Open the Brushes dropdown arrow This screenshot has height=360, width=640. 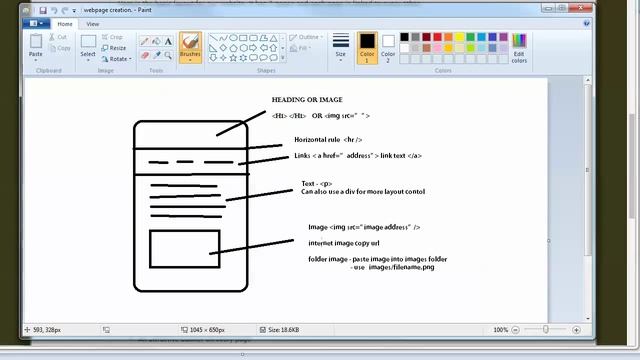click(190, 60)
